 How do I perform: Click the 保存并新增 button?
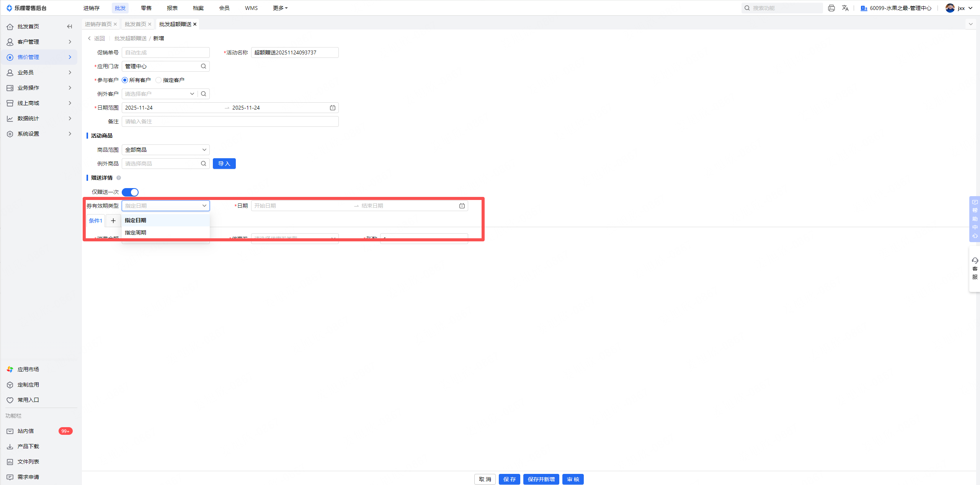point(541,479)
